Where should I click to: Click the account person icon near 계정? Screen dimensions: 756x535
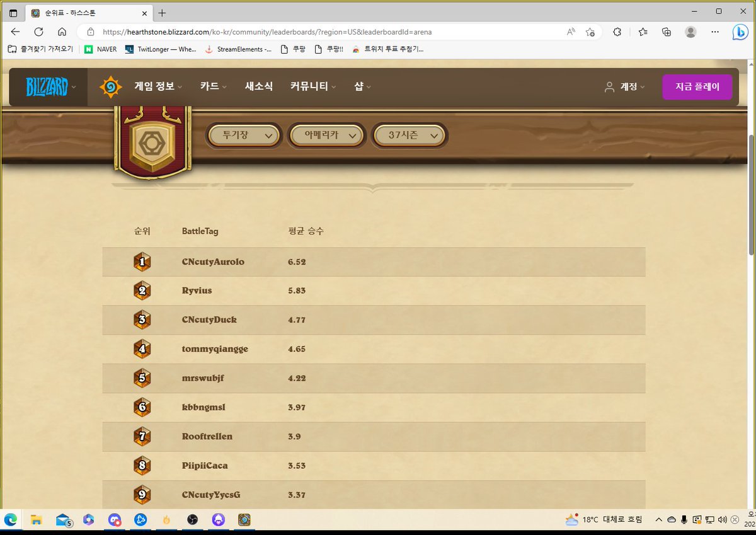tap(608, 87)
